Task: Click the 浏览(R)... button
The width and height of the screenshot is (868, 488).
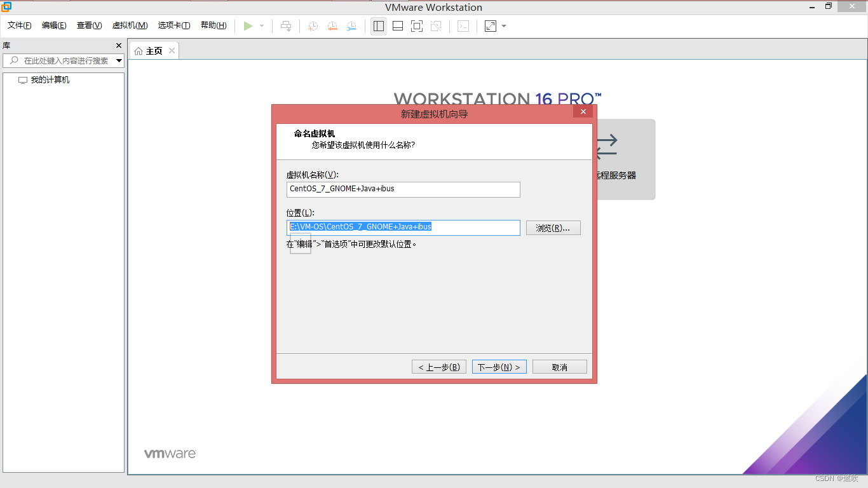Action: point(553,227)
